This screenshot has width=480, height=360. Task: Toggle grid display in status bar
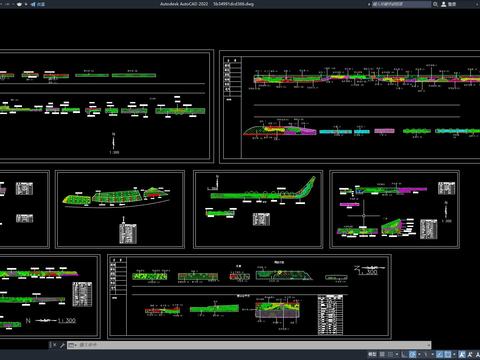point(382,354)
